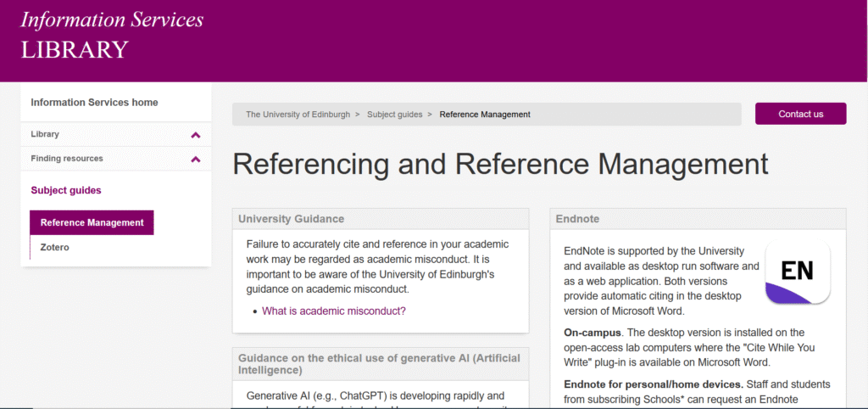This screenshot has width=868, height=409.
Task: Click the 'EndNote is supported by' paragraph
Action: point(661,281)
